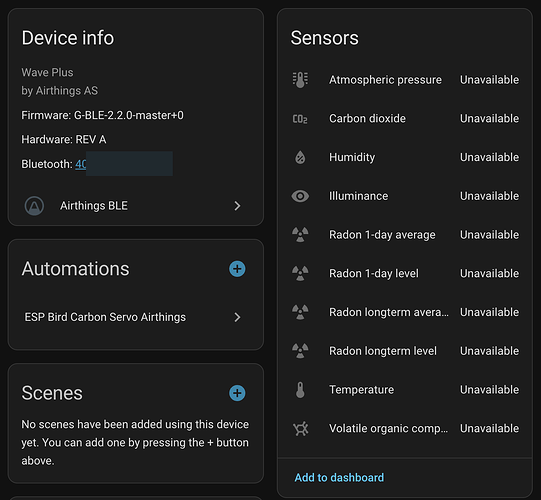Viewport: 541px width, 500px height.
Task: Click the Firmware G-BLE-2.2.0-master+0 text
Action: tap(102, 115)
